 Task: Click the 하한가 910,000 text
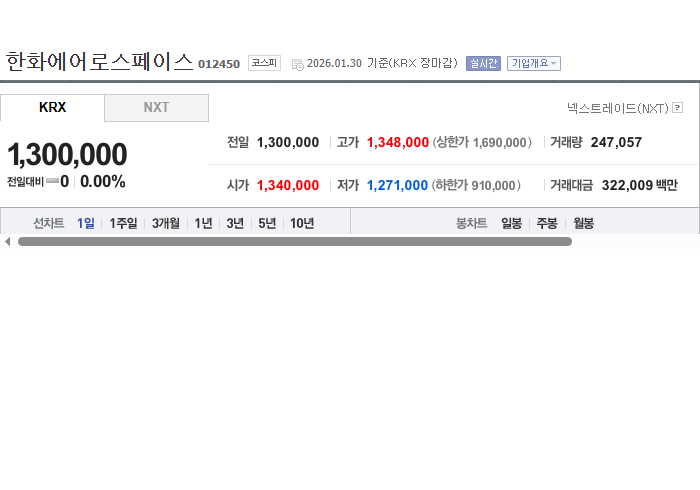(476, 185)
